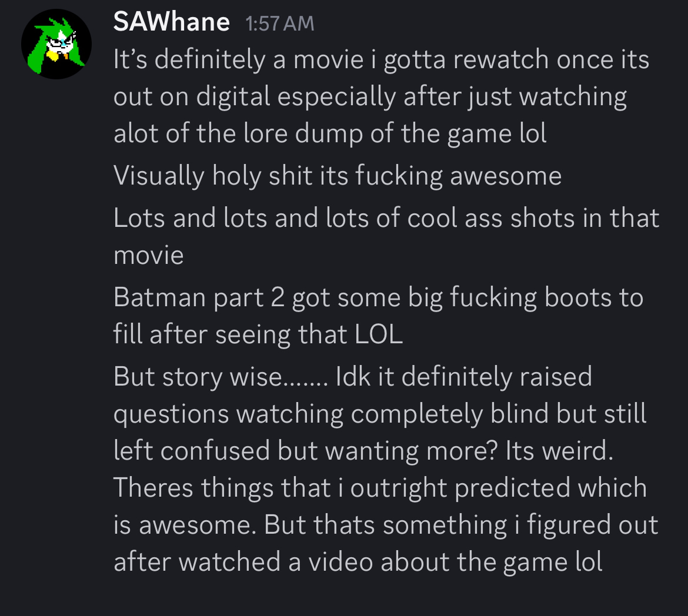
Task: Click the SAWhane username
Action: (x=171, y=22)
